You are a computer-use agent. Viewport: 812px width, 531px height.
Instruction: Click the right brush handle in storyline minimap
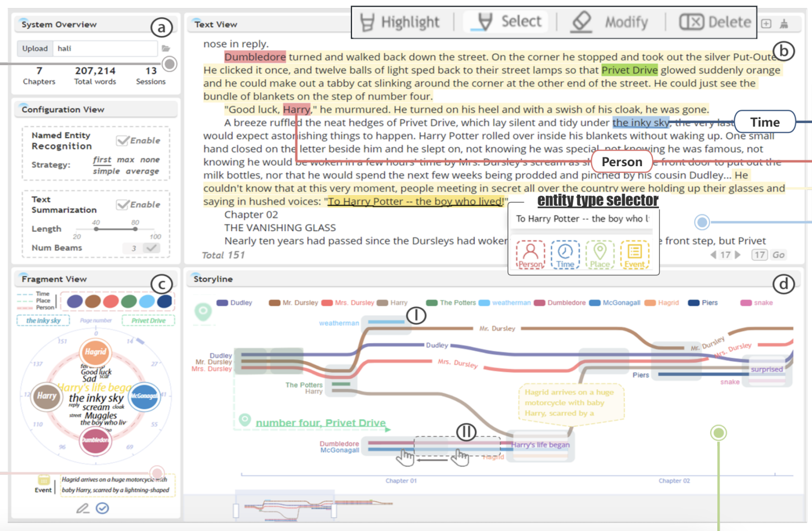334,511
